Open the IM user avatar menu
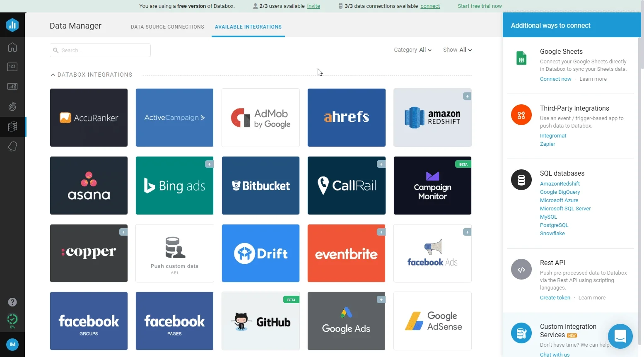 [x=12, y=345]
